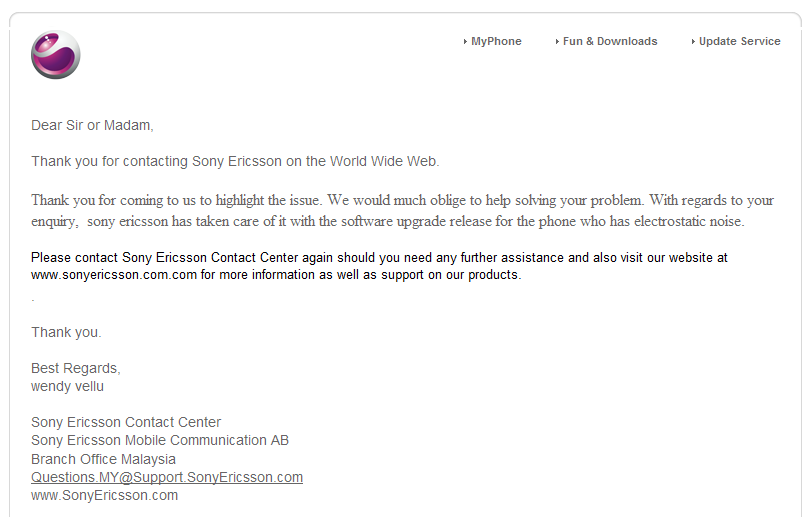Click the standalone 'Thank you.' line
Screen dimensions: 810x517
[x=66, y=332]
